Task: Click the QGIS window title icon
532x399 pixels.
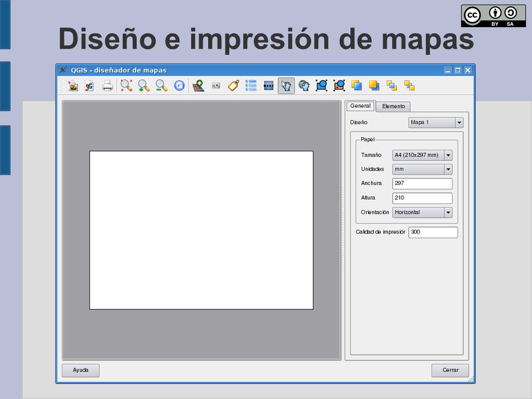Action: coord(63,70)
